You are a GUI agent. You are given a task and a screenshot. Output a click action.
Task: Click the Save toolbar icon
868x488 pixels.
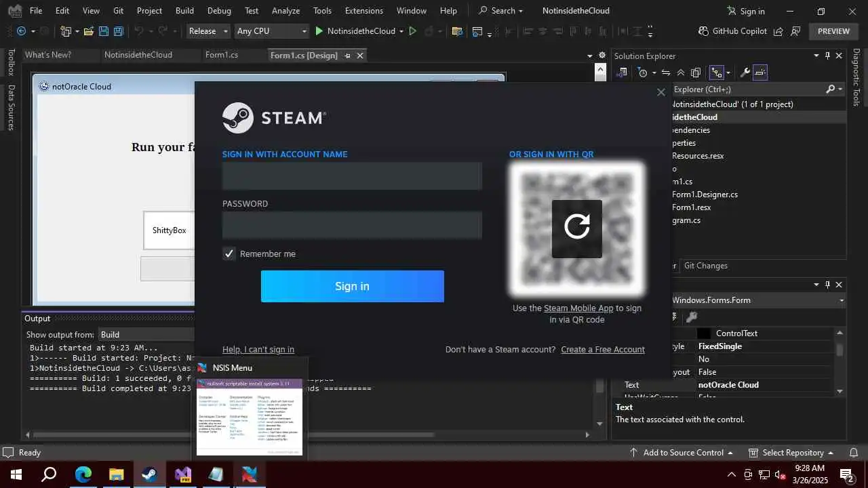coord(103,31)
